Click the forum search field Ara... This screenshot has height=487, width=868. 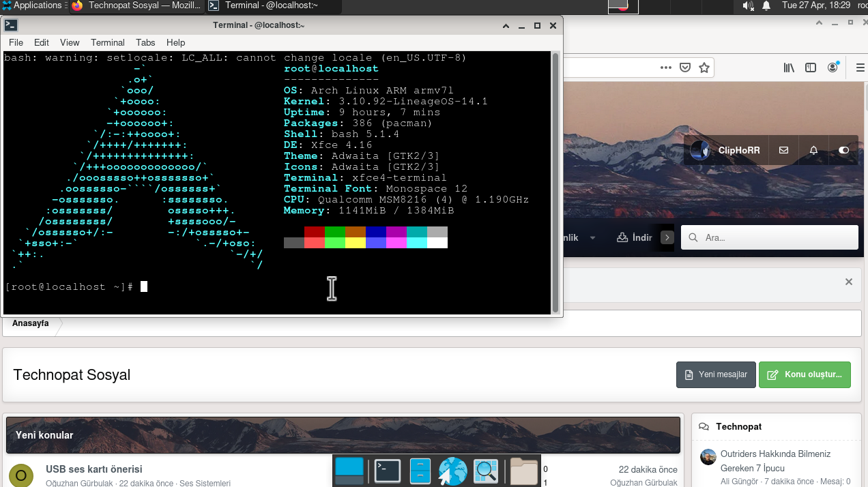(x=770, y=237)
